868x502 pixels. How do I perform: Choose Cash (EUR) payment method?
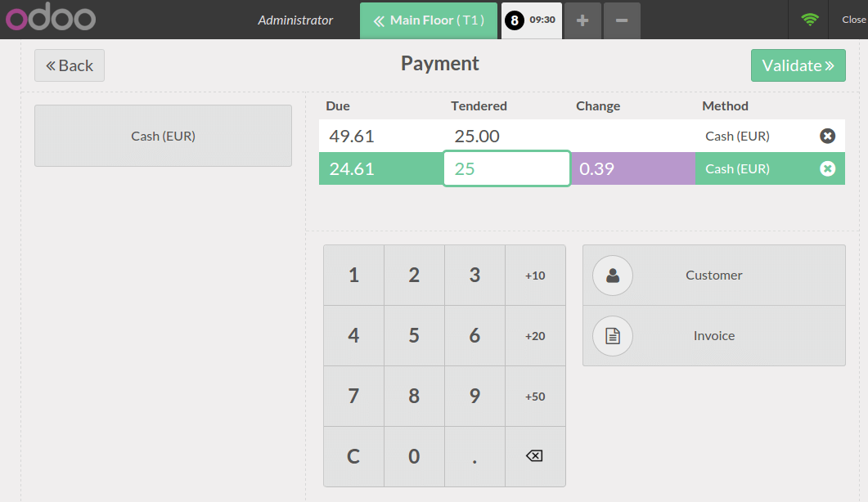[x=163, y=136]
